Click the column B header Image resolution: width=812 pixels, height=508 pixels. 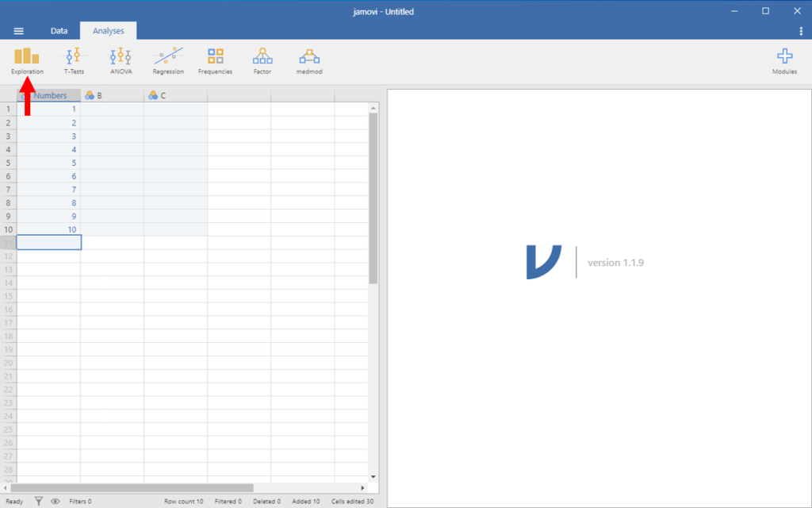[x=111, y=94]
